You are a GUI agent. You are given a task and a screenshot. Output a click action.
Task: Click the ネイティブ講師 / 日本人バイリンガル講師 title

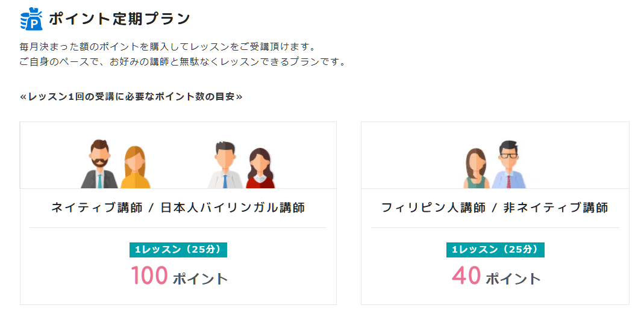tap(178, 208)
